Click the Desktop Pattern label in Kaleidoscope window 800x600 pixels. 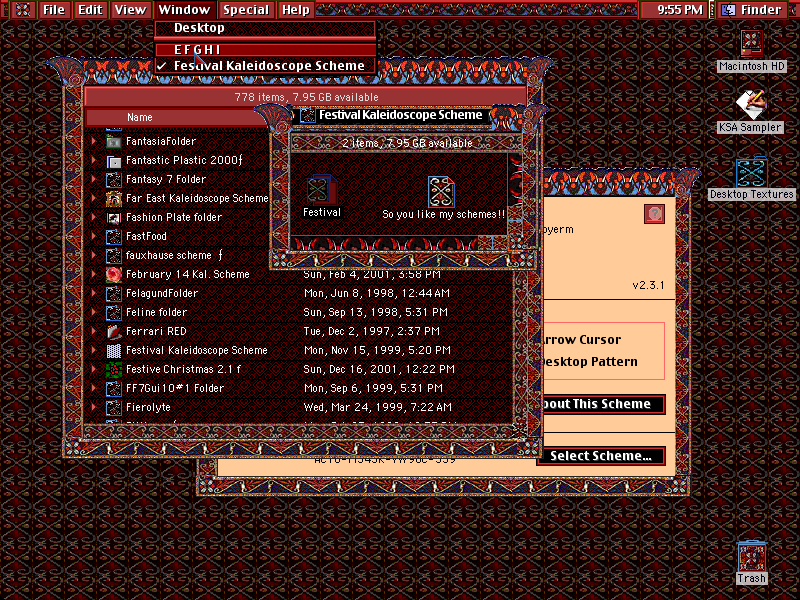[x=590, y=362]
